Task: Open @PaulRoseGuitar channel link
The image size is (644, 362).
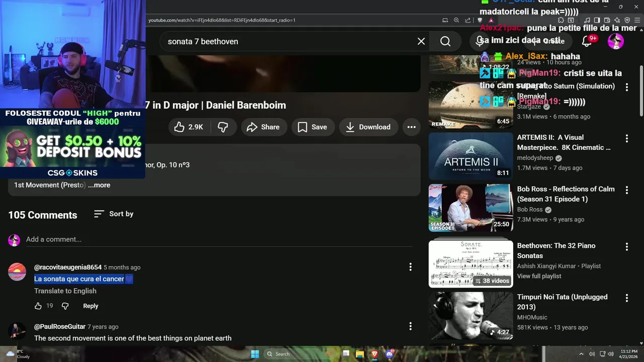Action: [60, 327]
